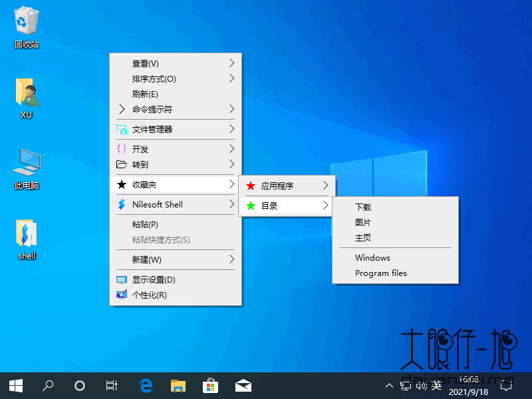Launch Microsoft Edge from taskbar
This screenshot has width=532, height=399.
(146, 386)
